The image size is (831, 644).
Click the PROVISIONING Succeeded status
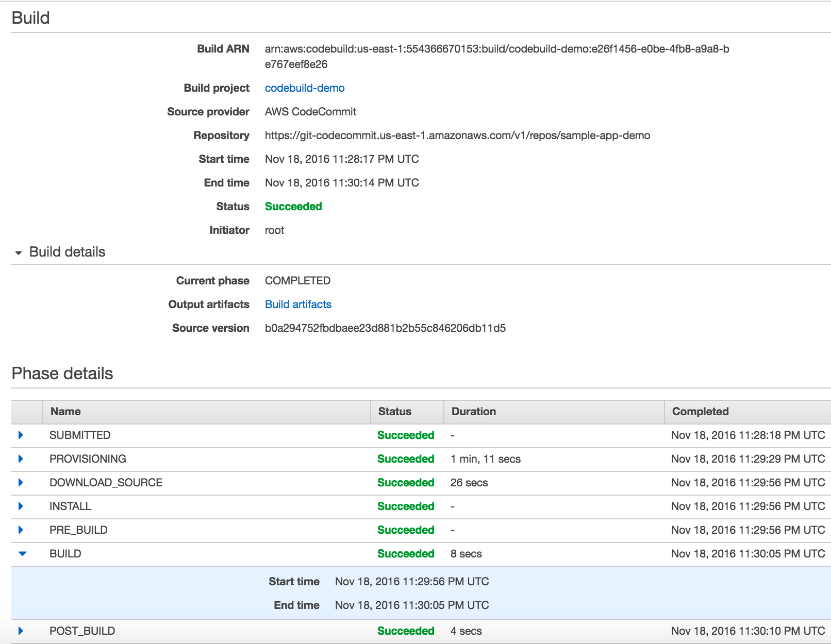point(406,459)
